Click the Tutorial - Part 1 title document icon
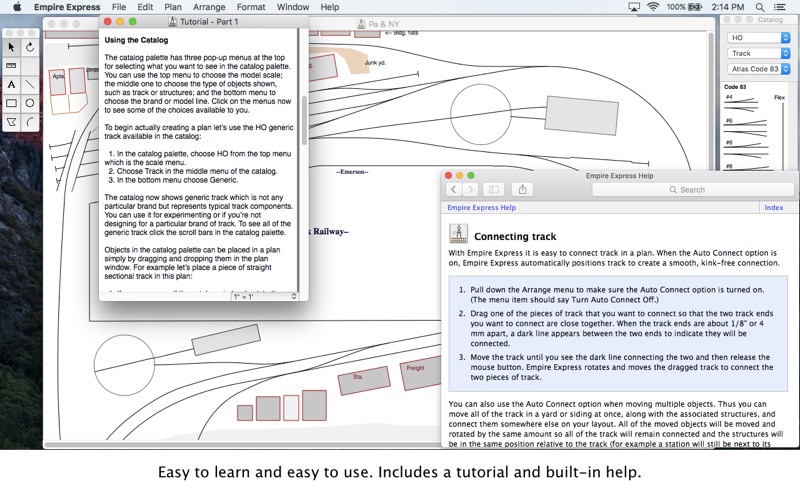 [x=172, y=21]
